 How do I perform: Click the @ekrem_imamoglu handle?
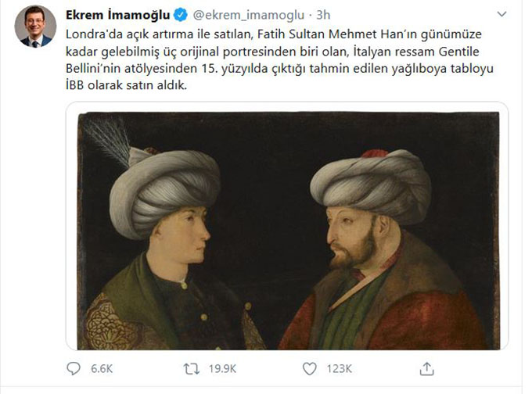249,16
